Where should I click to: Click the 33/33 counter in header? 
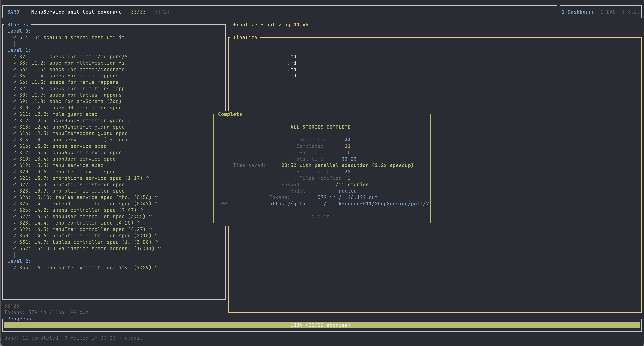point(138,12)
